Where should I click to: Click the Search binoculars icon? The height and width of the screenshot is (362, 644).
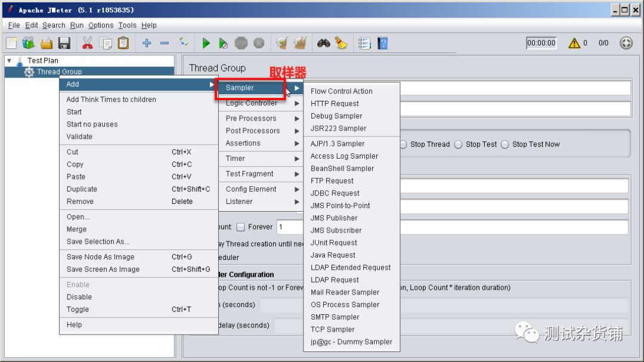coord(324,43)
